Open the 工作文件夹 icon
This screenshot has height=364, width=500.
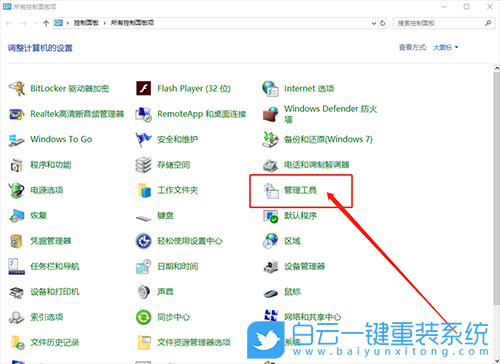pos(144,190)
